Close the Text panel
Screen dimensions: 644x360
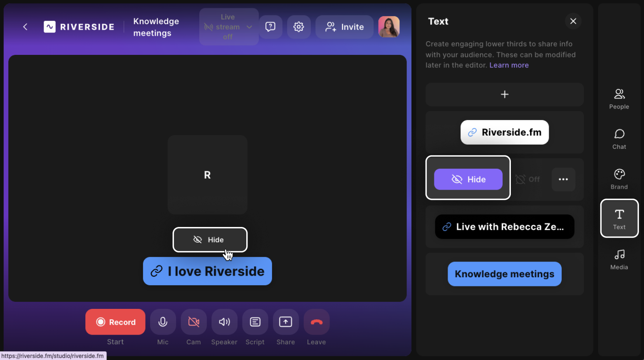[573, 21]
